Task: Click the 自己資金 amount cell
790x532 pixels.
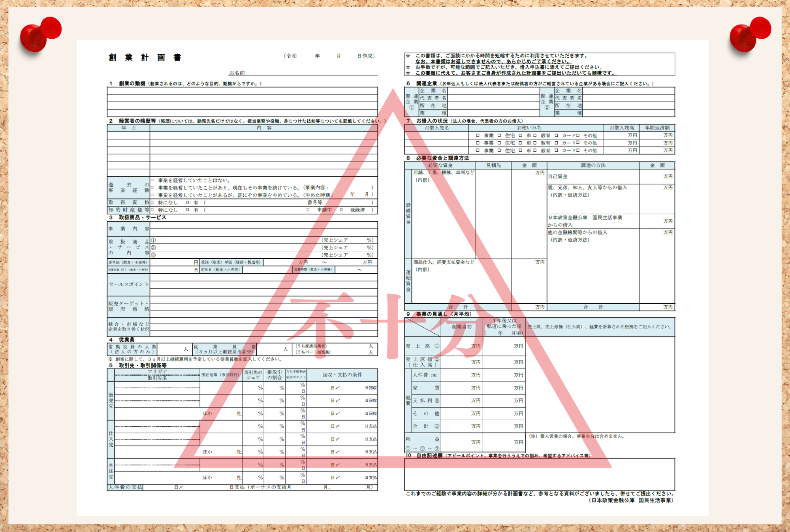Action: coord(656,177)
